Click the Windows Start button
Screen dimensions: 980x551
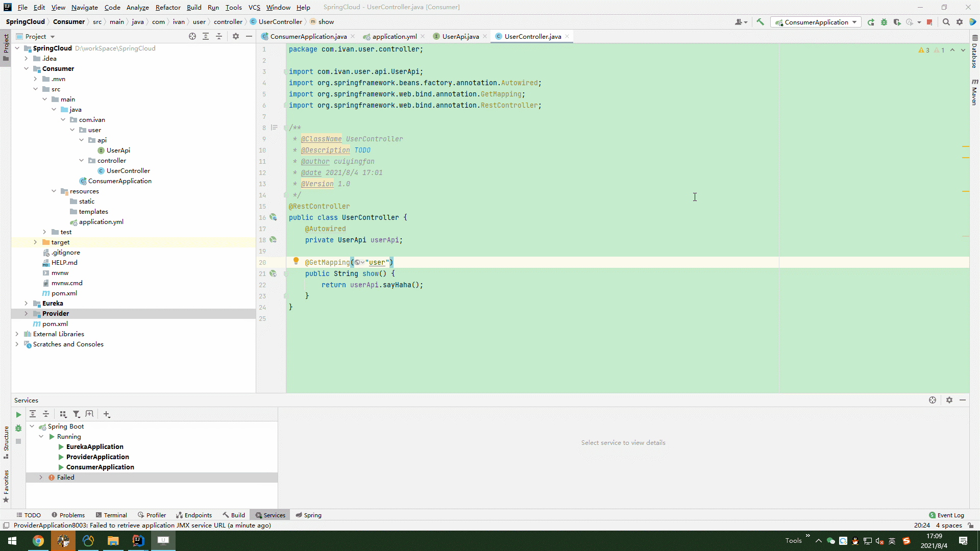tap(12, 541)
